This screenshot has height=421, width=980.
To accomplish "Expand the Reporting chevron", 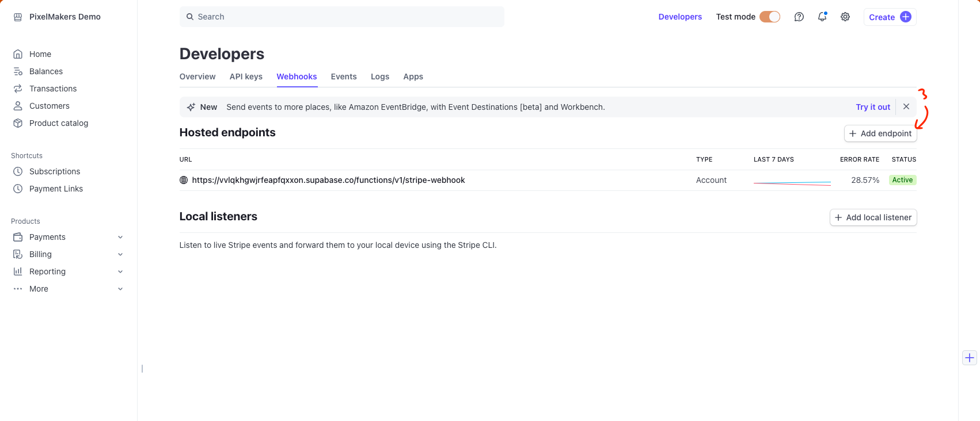I will (120, 271).
